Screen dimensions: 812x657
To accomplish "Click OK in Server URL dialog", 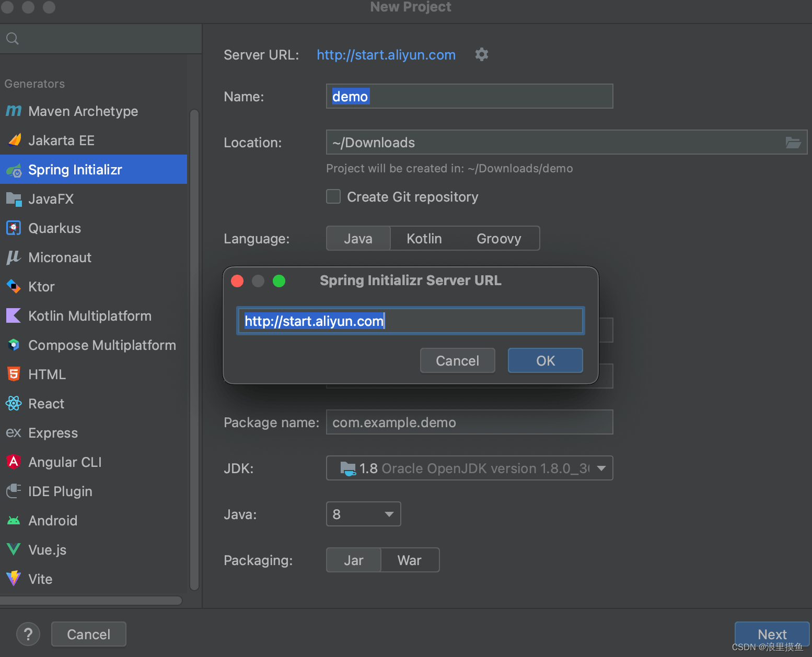I will pos(546,360).
